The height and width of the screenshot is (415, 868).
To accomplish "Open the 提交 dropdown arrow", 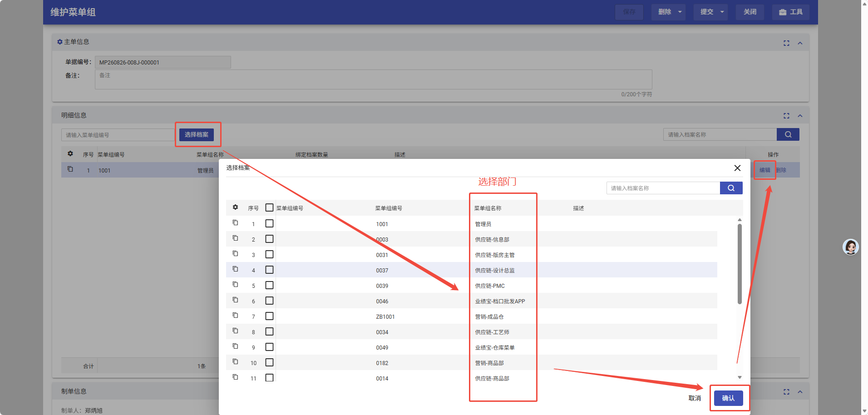I will 722,12.
